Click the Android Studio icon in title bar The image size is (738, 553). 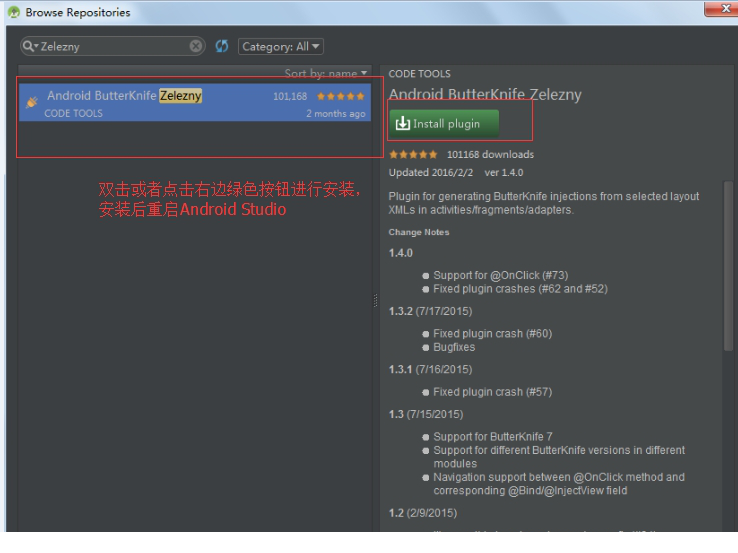click(x=14, y=12)
